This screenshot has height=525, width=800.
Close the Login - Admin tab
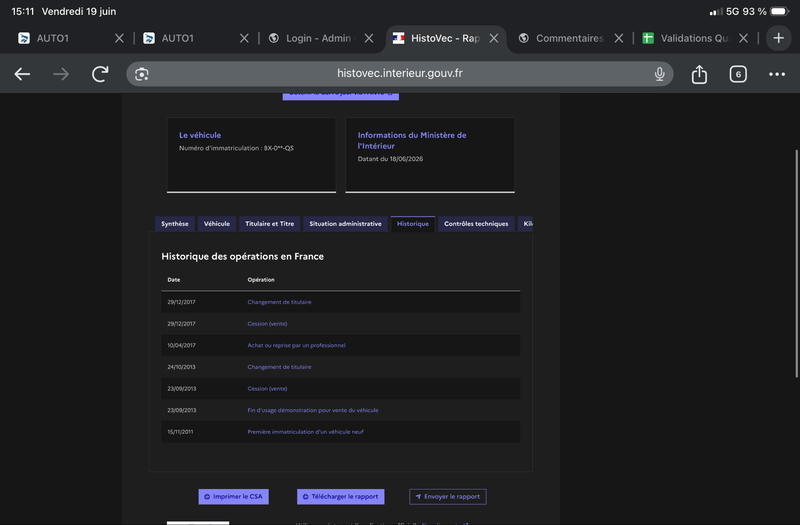369,38
